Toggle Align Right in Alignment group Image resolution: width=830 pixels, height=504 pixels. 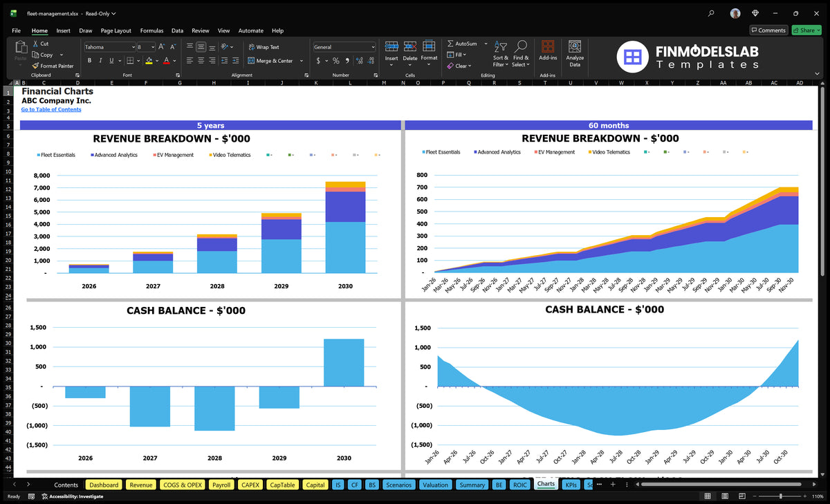pos(212,61)
